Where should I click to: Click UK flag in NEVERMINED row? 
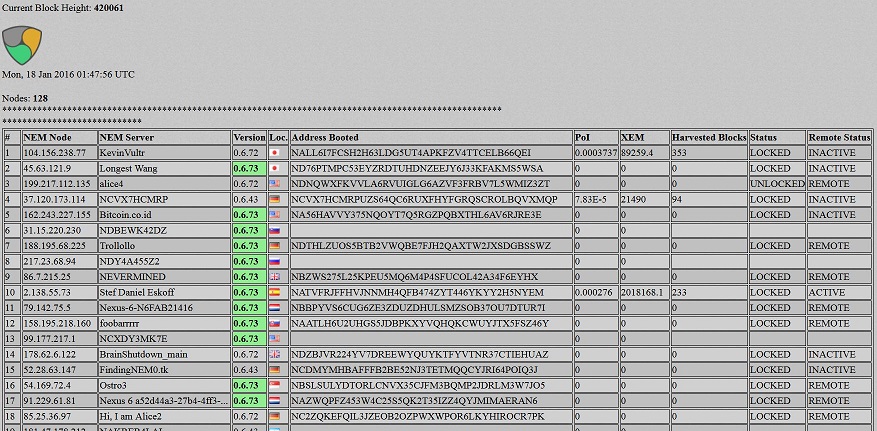274,277
